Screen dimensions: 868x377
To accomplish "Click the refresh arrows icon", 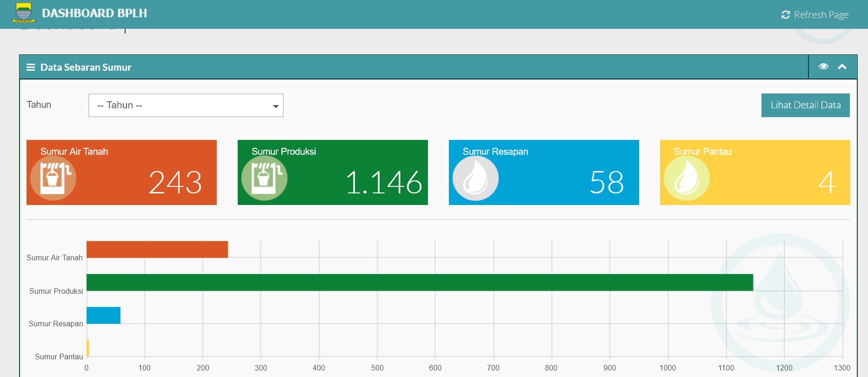I will click(x=786, y=15).
